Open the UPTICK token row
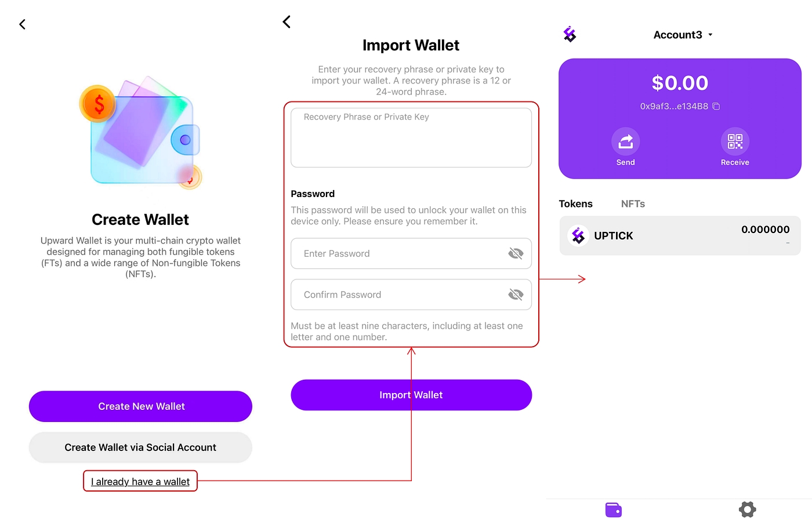This screenshot has height=531, width=812. [x=680, y=236]
